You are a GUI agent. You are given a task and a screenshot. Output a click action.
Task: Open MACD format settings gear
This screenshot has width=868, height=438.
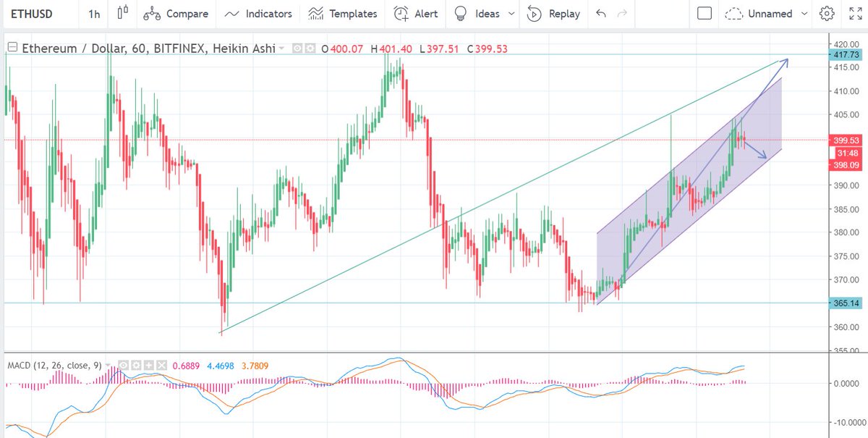[137, 366]
